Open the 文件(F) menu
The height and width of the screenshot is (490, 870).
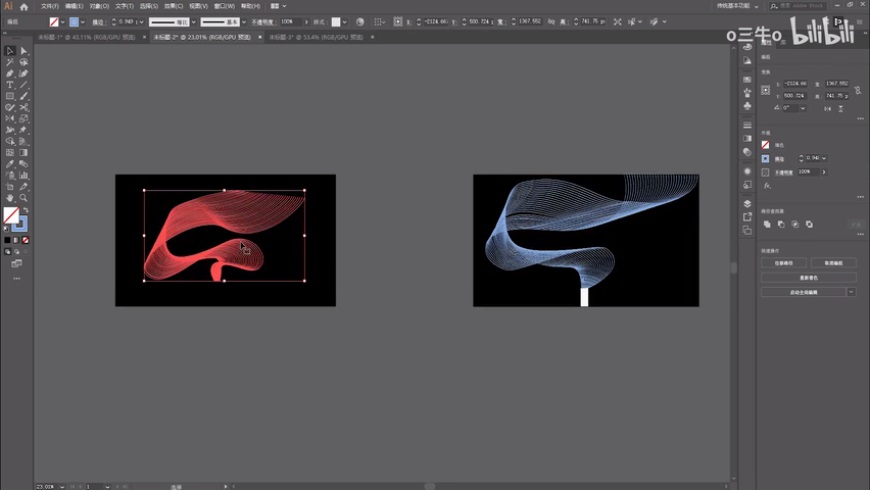(49, 6)
